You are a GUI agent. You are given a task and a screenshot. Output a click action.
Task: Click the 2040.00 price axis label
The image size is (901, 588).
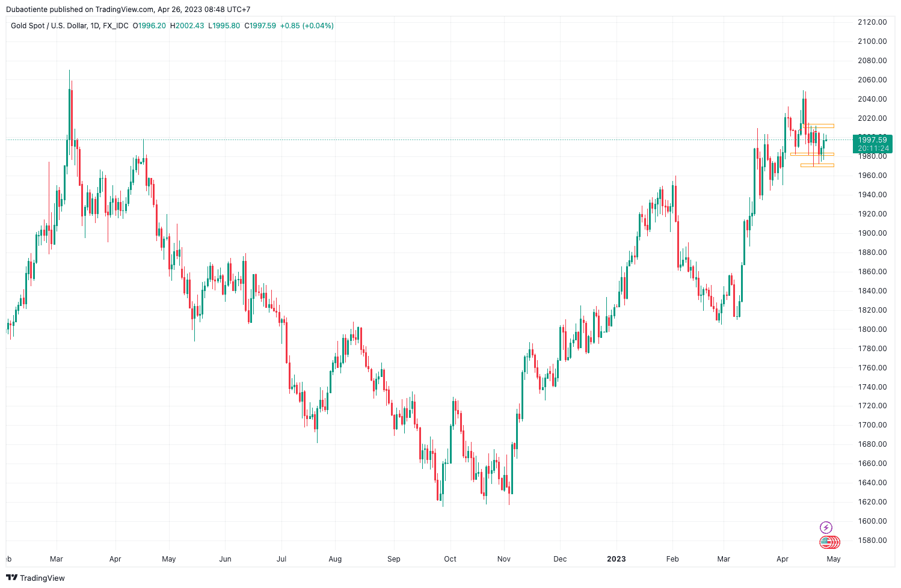click(x=872, y=99)
